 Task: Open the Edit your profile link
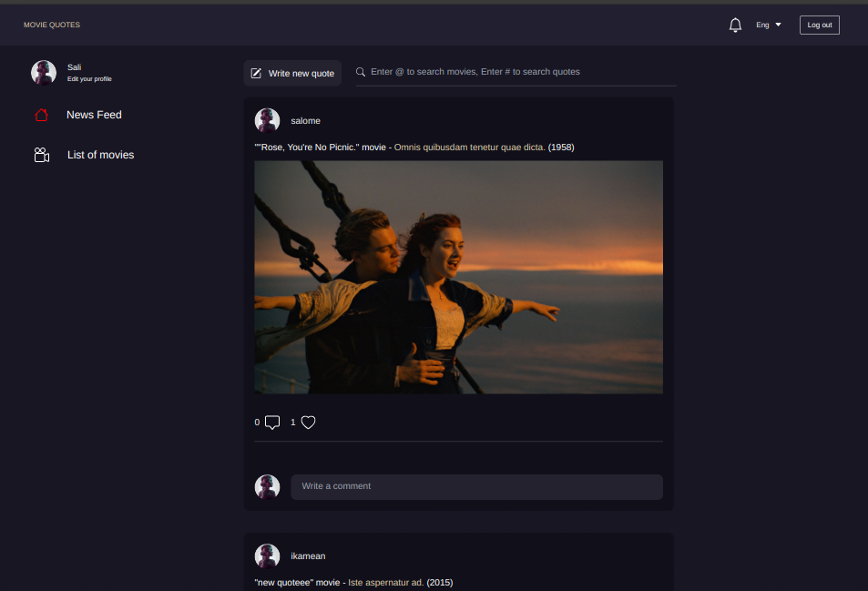[89, 79]
